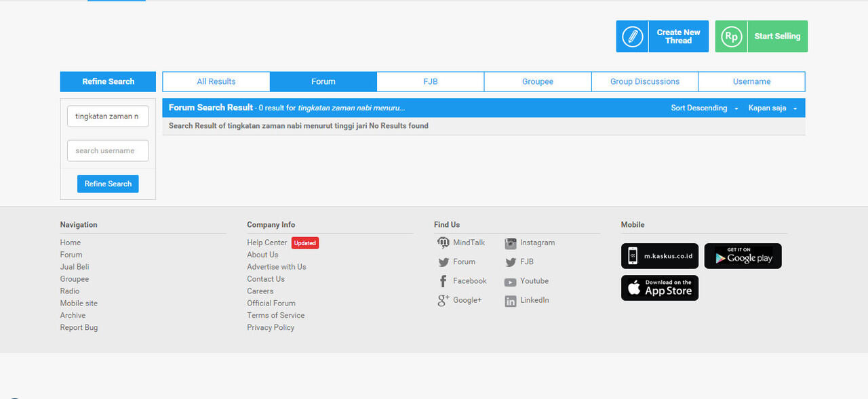Click the MindTalk icon under Find Us

point(443,243)
